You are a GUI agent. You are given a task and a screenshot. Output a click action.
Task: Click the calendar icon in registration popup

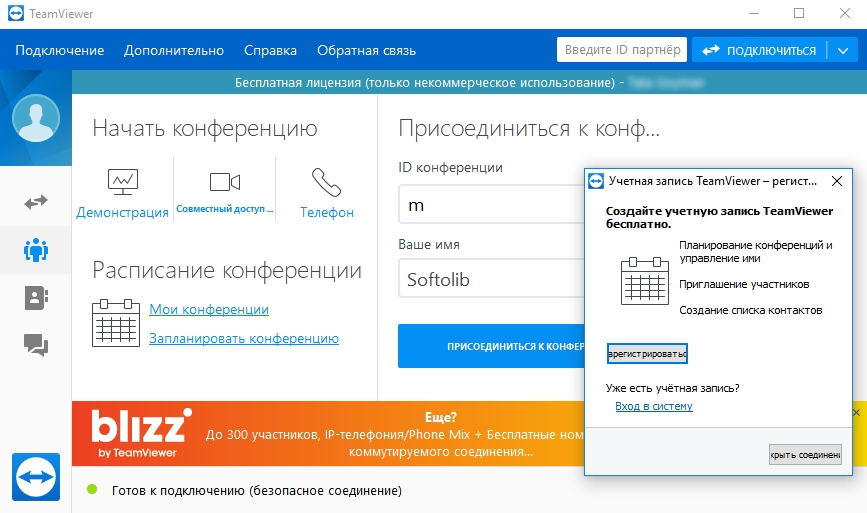pos(645,281)
